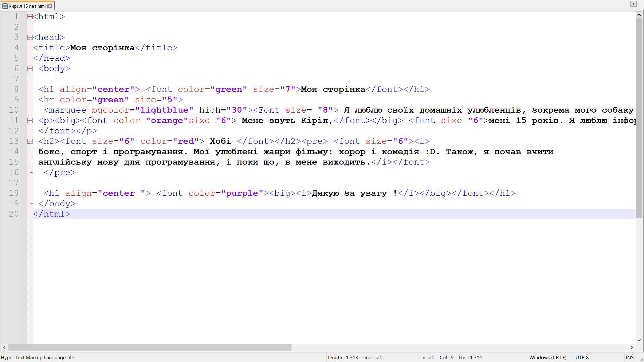
Task: Click the vertical scrollbar up arrow
Action: [639, 15]
